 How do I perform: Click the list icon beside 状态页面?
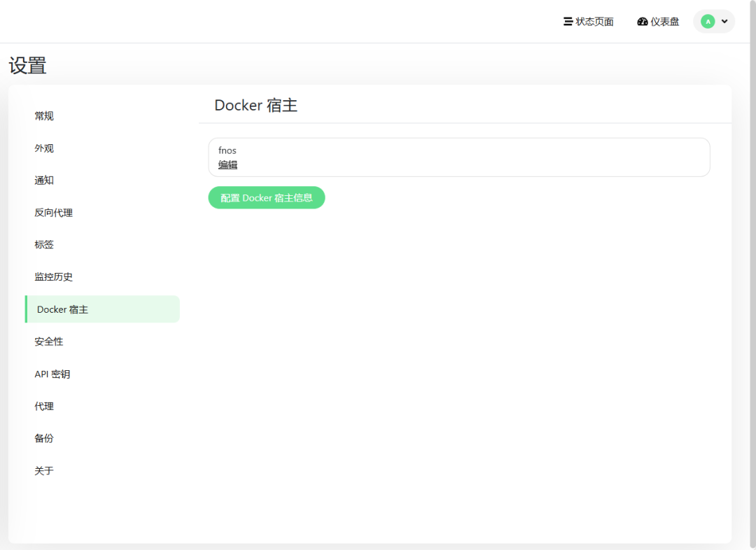coord(568,22)
